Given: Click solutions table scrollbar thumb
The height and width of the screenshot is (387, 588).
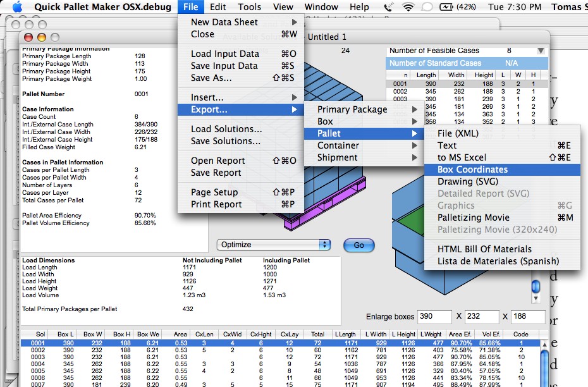Looking at the screenshot, I should [x=544, y=367].
